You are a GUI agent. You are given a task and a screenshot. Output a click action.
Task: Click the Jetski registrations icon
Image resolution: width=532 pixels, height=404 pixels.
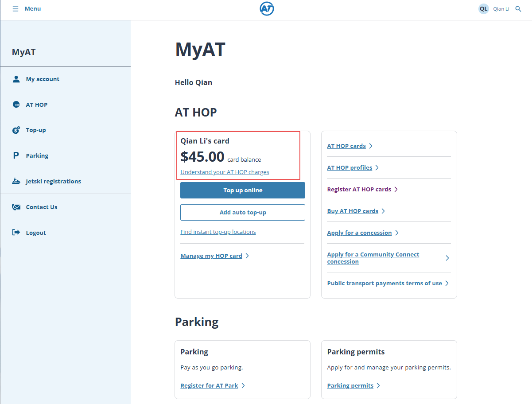[16, 181]
